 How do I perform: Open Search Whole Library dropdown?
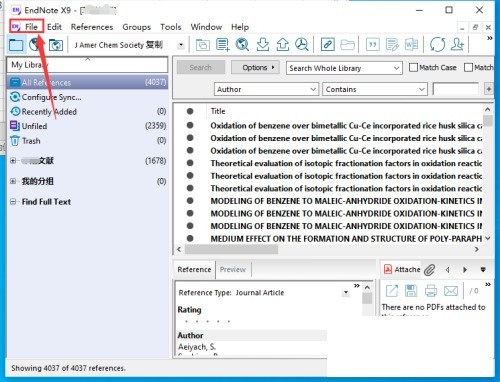(344, 68)
